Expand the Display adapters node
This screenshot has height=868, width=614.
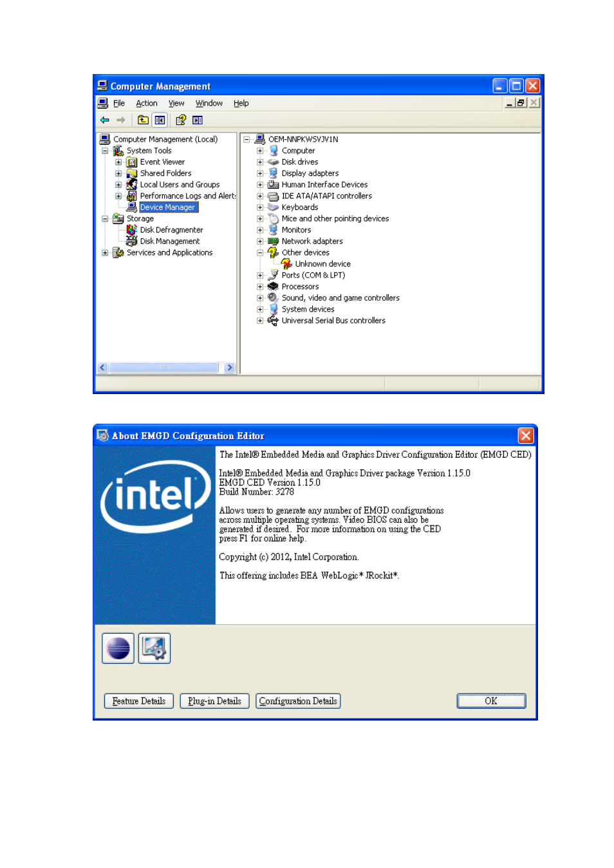point(260,173)
